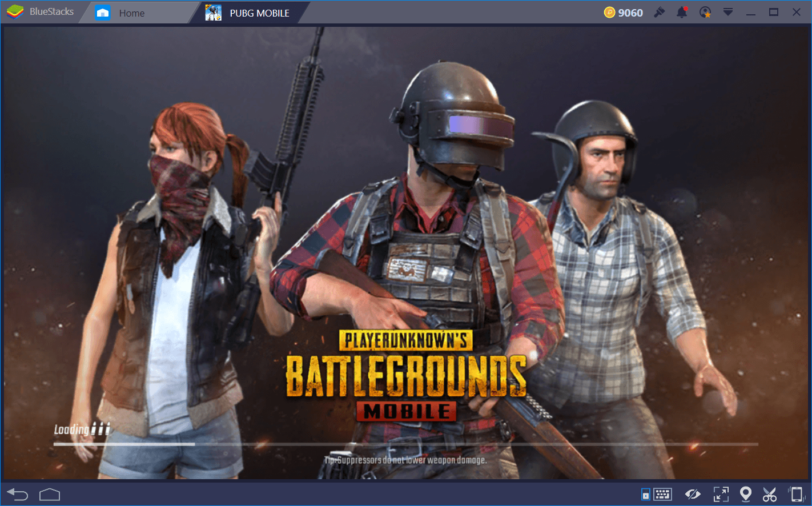Enter fullscreen mode

721,494
